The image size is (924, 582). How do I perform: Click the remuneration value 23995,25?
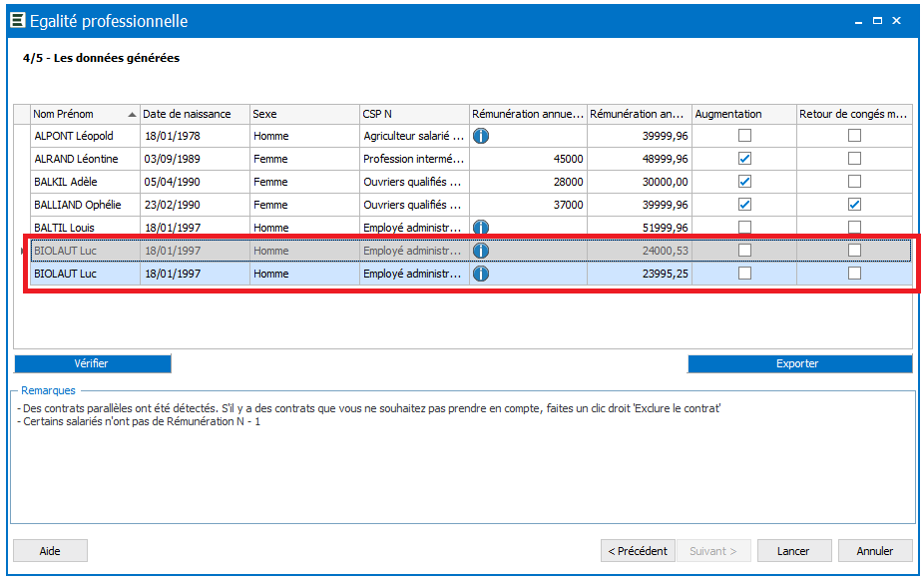(665, 275)
